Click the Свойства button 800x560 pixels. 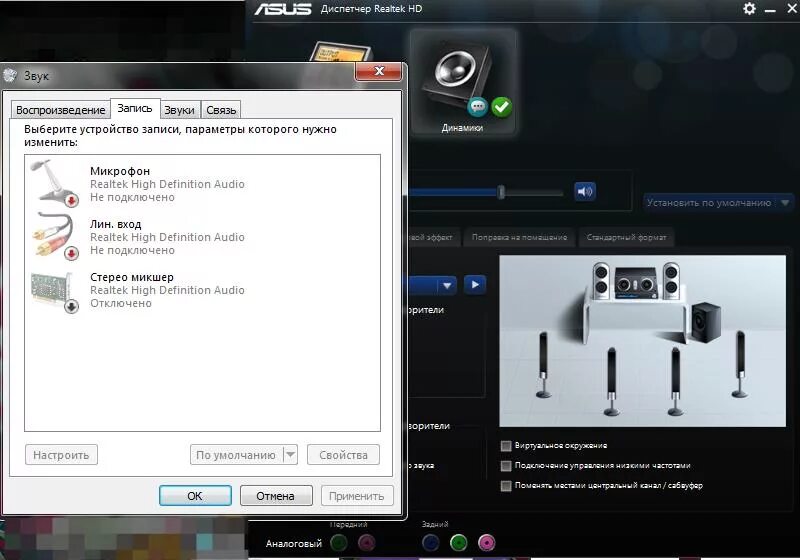tap(343, 454)
